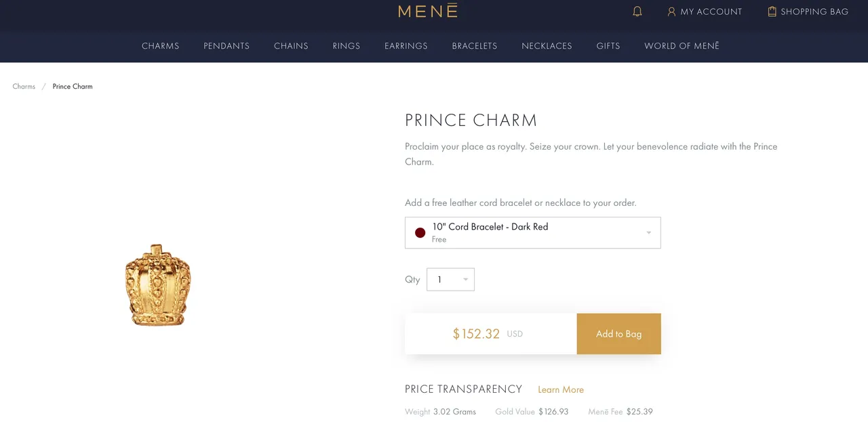Open the Qty quantity dropdown
Screen dimensions: 868x422
click(x=450, y=279)
